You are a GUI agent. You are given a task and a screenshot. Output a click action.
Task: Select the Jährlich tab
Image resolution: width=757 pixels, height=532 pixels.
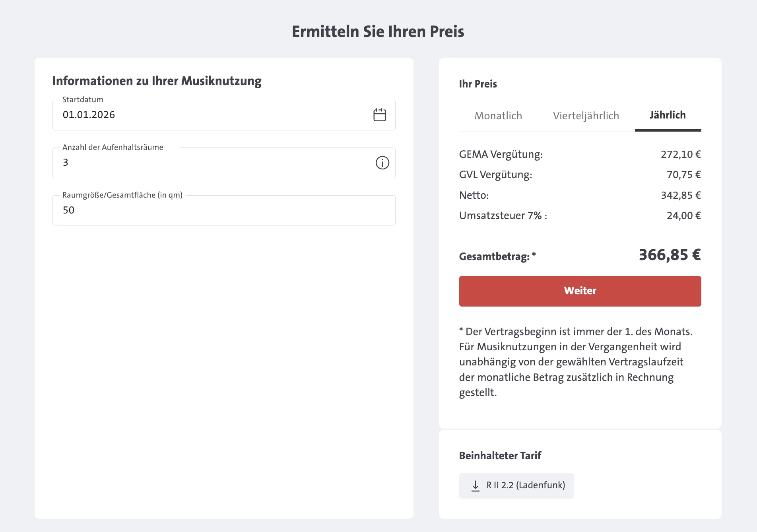click(668, 115)
